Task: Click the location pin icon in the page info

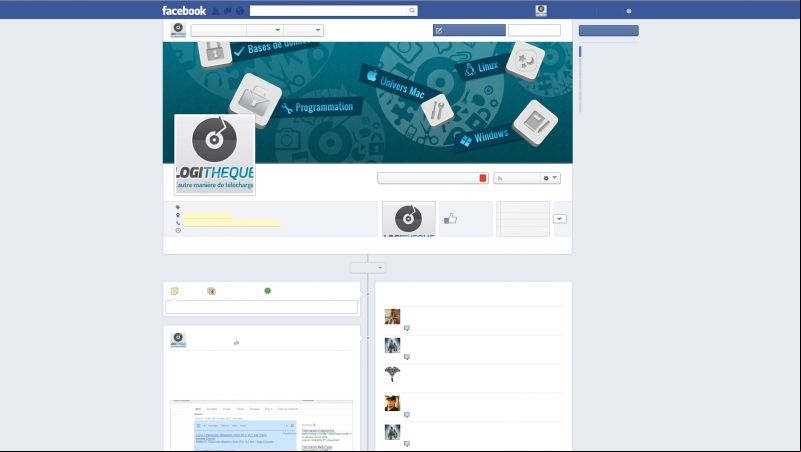Action: click(x=178, y=215)
